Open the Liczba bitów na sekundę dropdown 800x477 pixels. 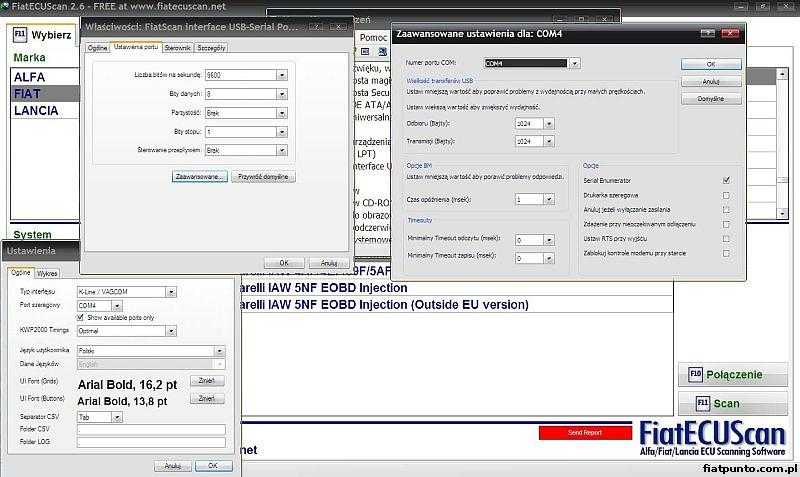pos(282,75)
